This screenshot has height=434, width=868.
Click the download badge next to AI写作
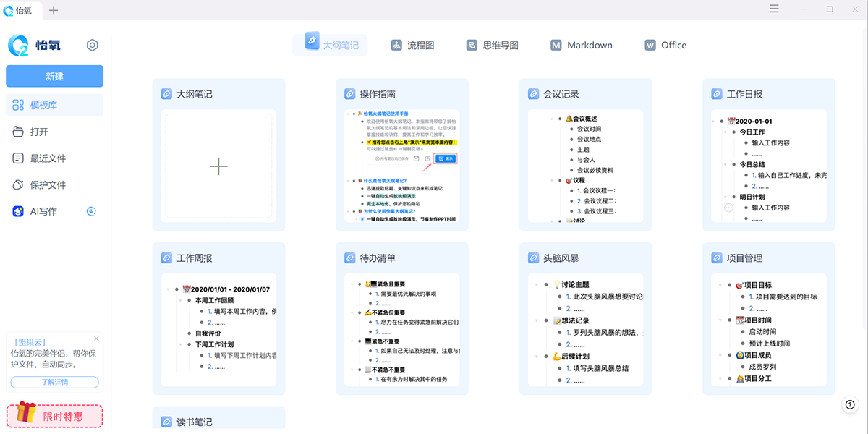(91, 211)
